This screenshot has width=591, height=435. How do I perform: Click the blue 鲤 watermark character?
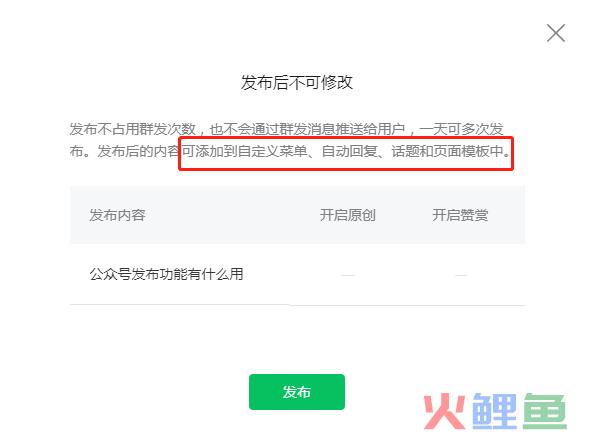(494, 411)
